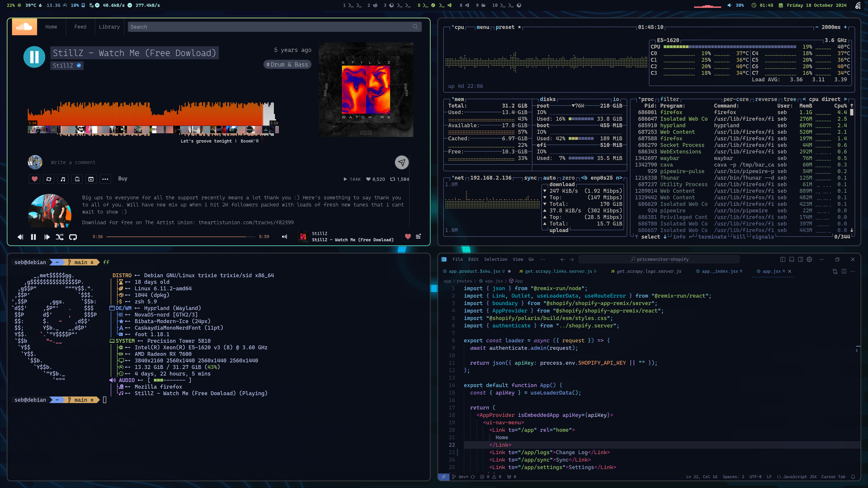This screenshot has width=868, height=488.
Task: Toggle the secondary sidebar layout icon
Action: click(x=800, y=259)
